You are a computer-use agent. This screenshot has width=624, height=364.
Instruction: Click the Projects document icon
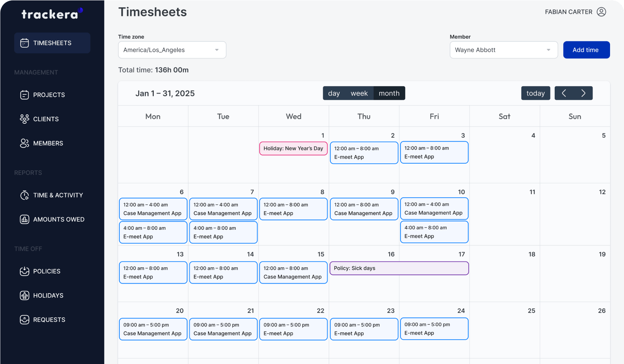24,95
